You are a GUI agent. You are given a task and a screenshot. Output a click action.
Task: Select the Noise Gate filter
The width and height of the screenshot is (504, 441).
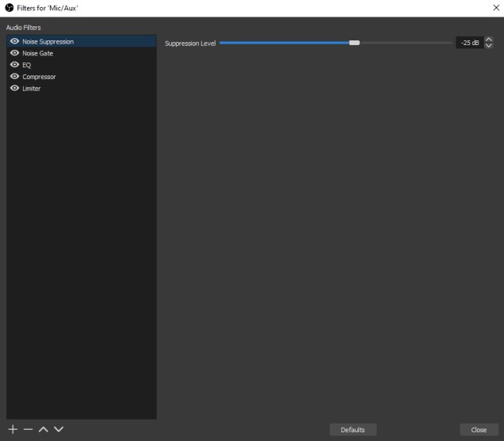pos(38,53)
